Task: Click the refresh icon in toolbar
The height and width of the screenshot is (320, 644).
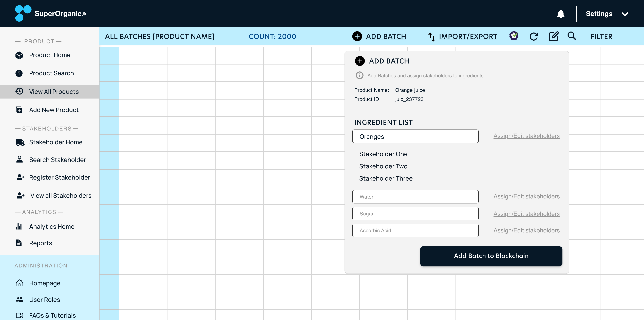Action: (534, 37)
